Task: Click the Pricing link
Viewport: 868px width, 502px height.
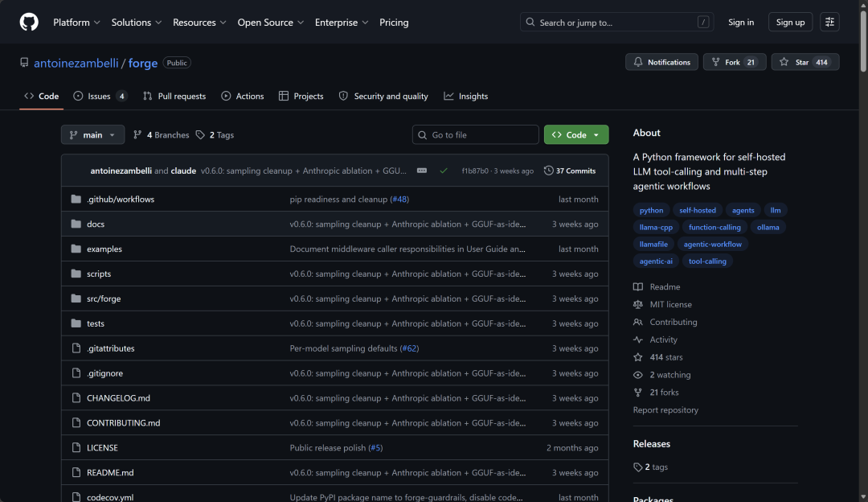Action: click(x=394, y=23)
